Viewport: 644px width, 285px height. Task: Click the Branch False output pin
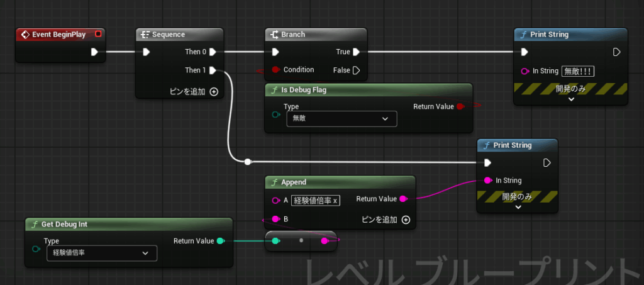coord(356,70)
